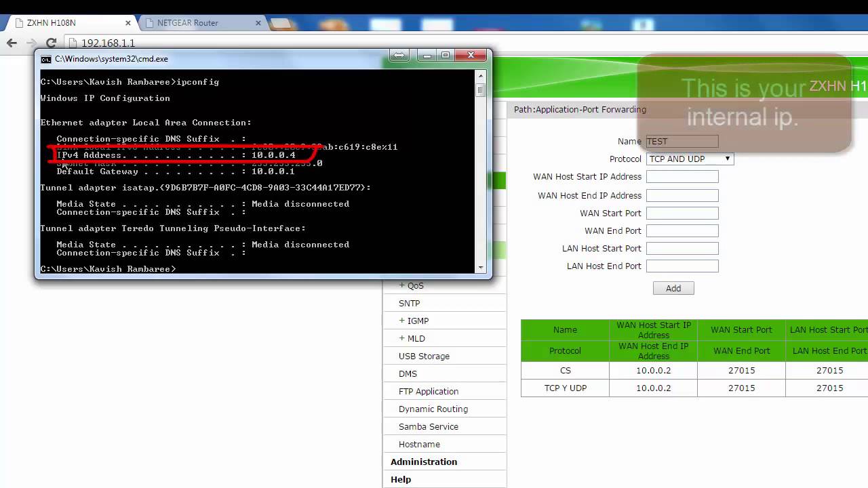Close the ZXHN H108N tab
The height and width of the screenshot is (488, 868).
click(x=127, y=23)
